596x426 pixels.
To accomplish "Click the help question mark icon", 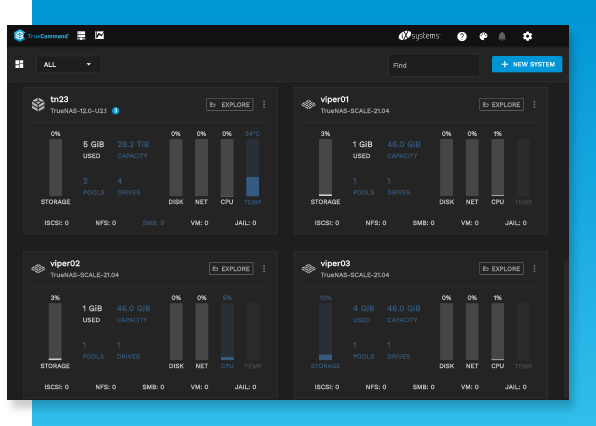I will [462, 36].
